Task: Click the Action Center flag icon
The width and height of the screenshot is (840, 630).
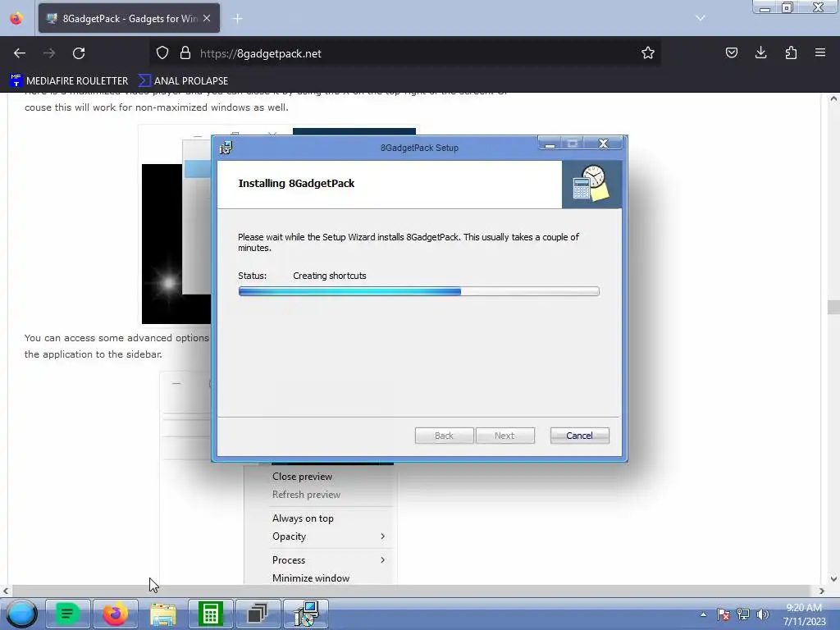Action: pos(724,614)
